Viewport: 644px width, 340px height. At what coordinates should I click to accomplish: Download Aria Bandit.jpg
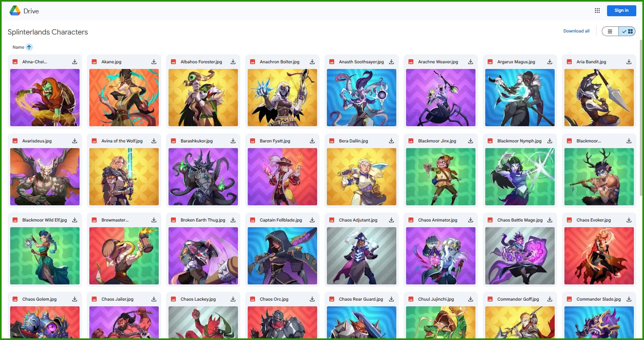[629, 62]
